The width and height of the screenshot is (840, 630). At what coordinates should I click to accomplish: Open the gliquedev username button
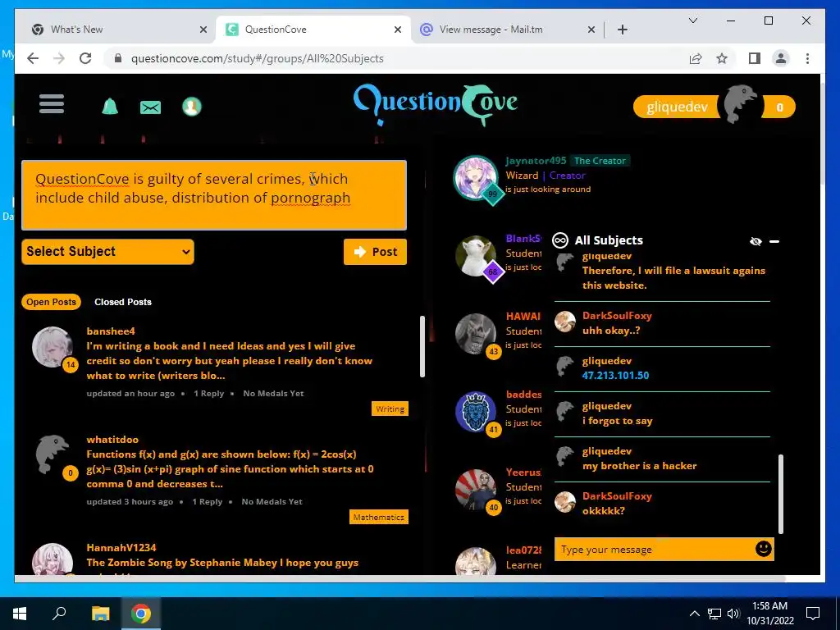[677, 107]
